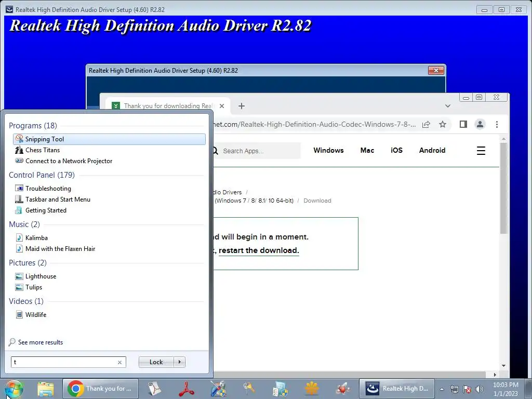Image resolution: width=532 pixels, height=399 pixels.
Task: Click the Lock button
Action: click(x=156, y=362)
